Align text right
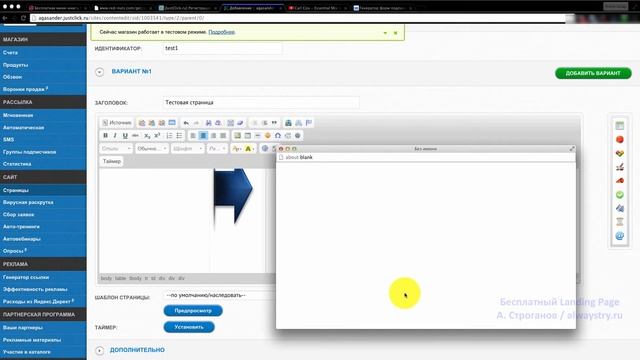The width and height of the screenshot is (640, 360). tap(213, 136)
